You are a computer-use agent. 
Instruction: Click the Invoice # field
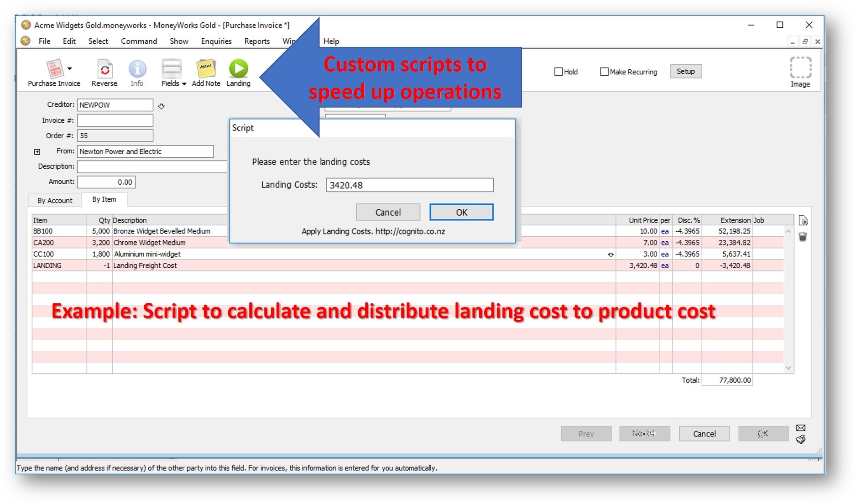(115, 120)
